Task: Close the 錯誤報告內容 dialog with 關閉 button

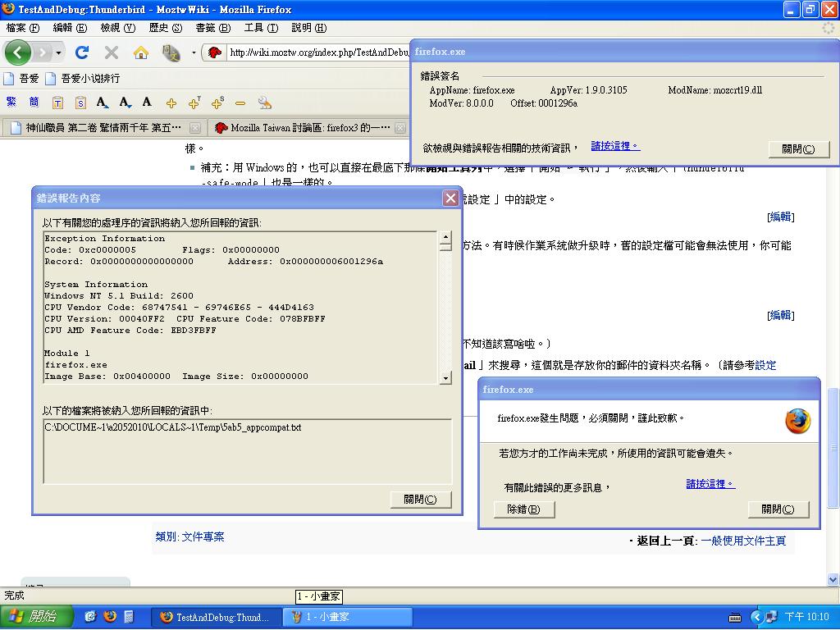Action: pos(421,499)
